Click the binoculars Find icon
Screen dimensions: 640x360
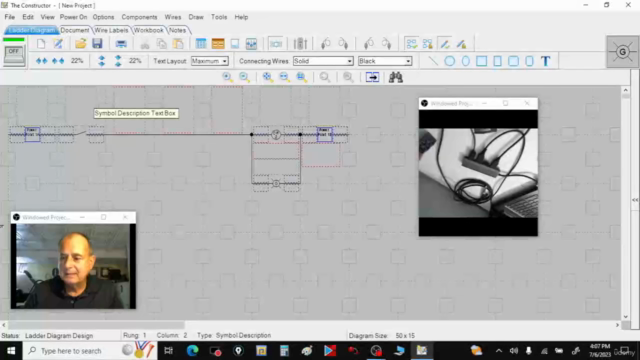[396, 77]
